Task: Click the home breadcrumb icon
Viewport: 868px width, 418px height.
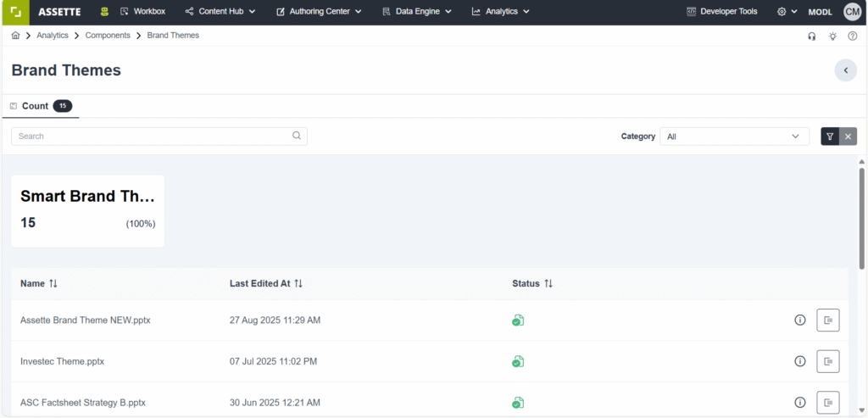Action: (x=15, y=36)
